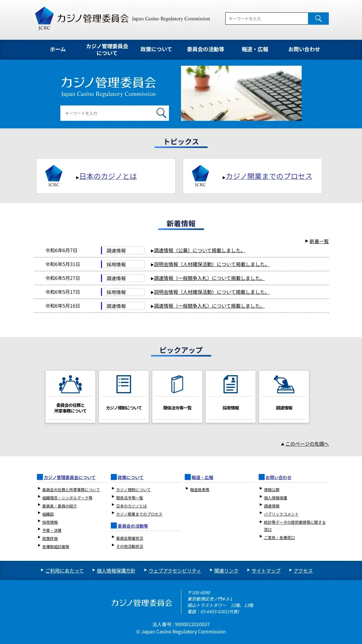
Task: Open footer link 政策評価
Action: click(50, 539)
